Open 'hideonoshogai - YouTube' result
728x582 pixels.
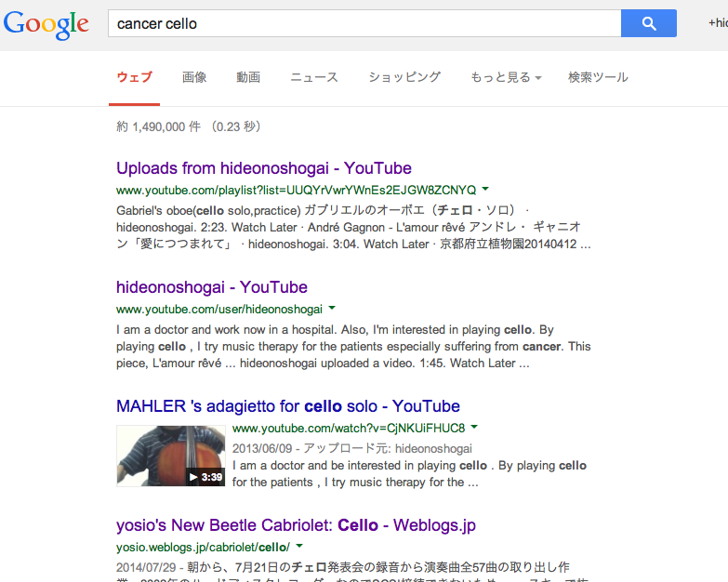212,287
